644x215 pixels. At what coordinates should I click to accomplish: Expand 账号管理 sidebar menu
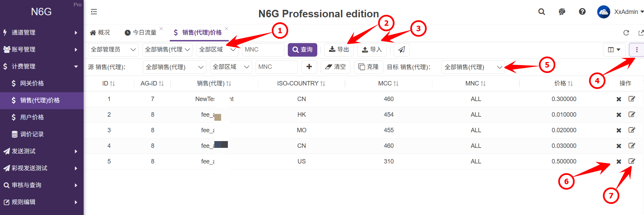tap(42, 50)
